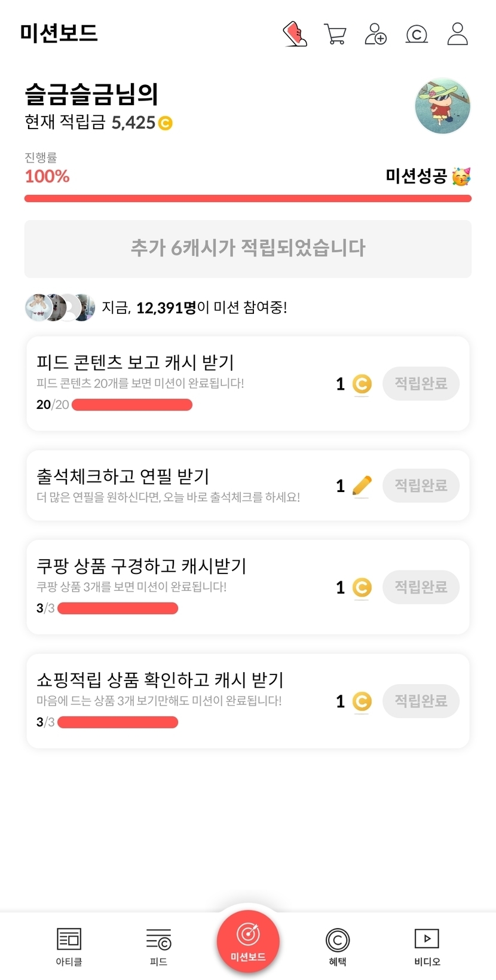
Task: Open the user profile avatar picture
Action: [442, 106]
